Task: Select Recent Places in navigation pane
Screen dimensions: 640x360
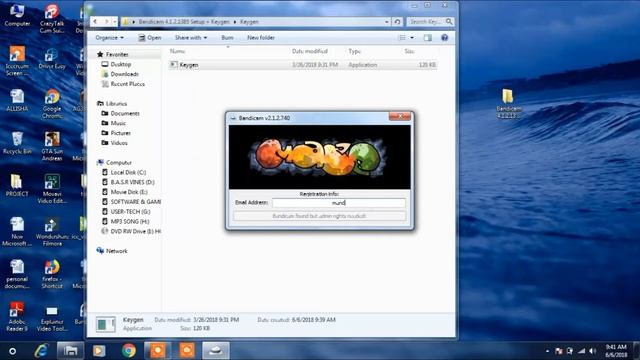Action: [x=128, y=84]
